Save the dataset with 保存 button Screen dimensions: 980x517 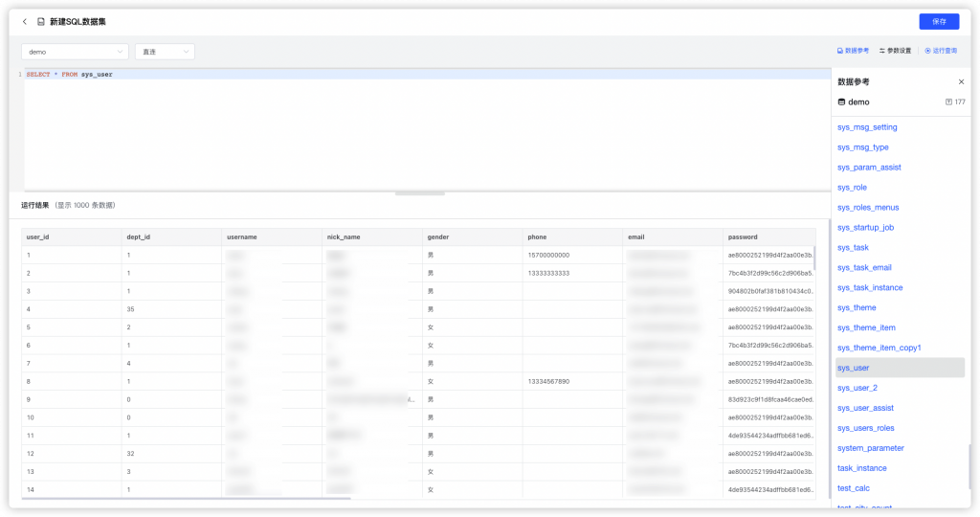[939, 21]
